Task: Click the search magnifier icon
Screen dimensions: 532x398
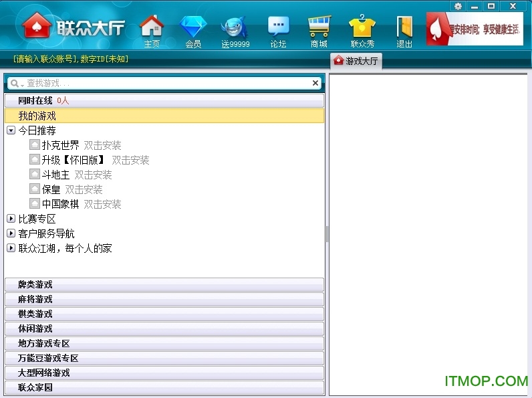Action: 14,83
